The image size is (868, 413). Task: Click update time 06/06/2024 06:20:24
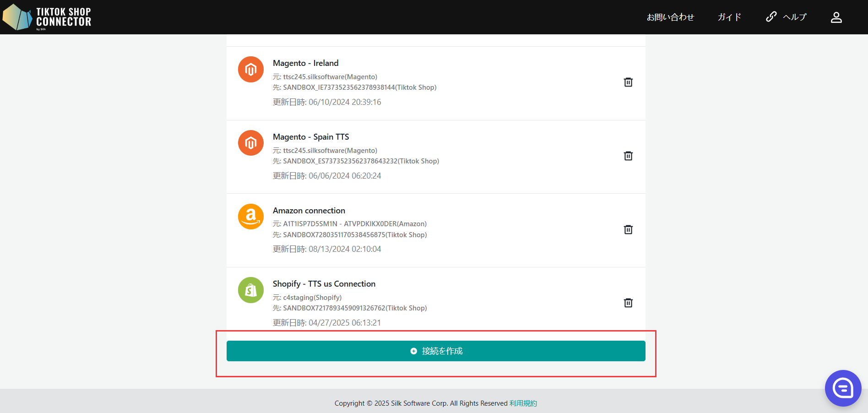[x=327, y=176]
